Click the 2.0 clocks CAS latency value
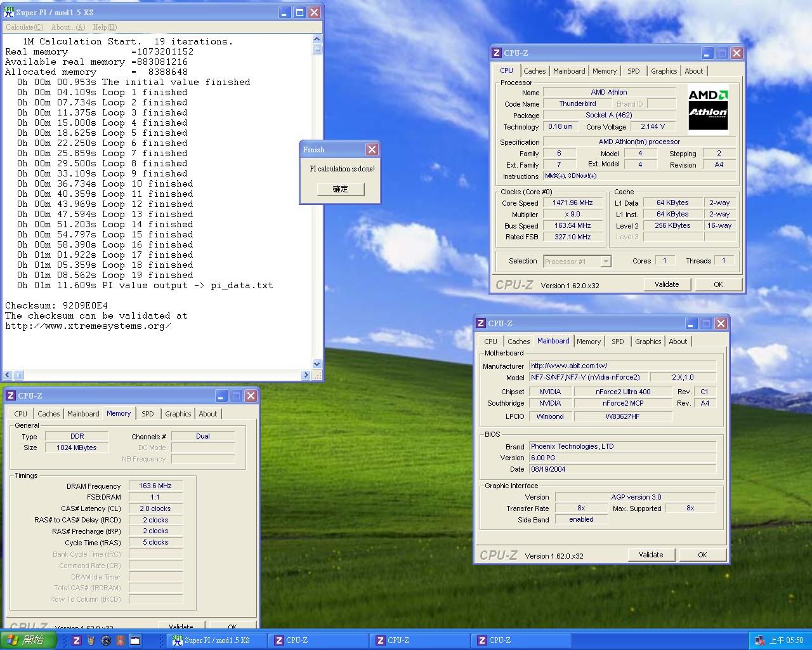This screenshot has height=650, width=812. (x=155, y=508)
